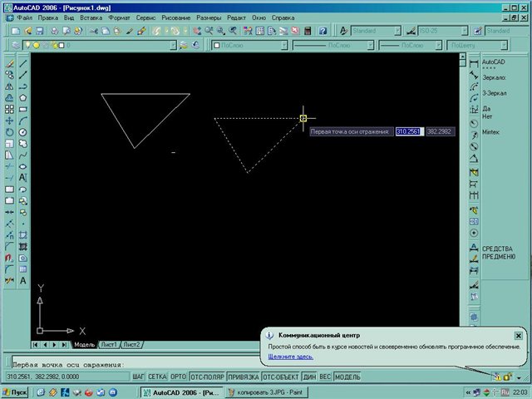Viewport: 532px width, 399px height.
Task: Open the ПоСлою color control swatch
Action: point(248,46)
